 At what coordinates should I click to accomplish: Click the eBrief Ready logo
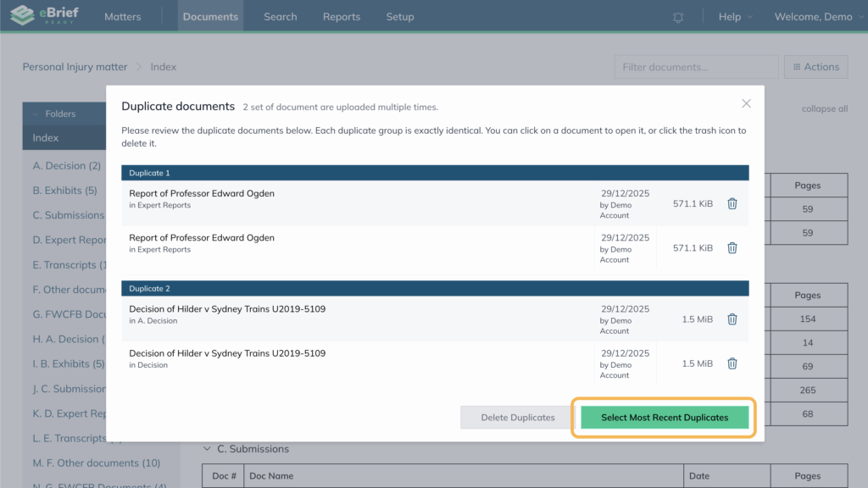point(44,16)
